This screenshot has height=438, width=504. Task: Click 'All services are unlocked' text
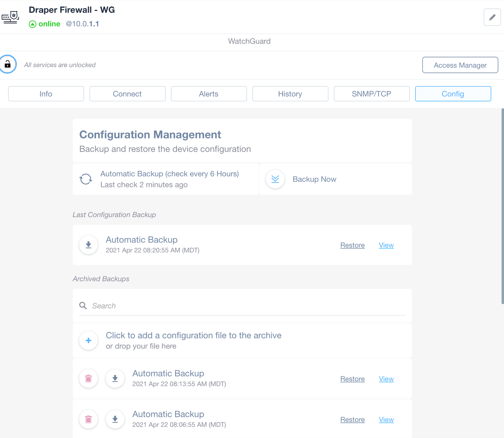(60, 65)
